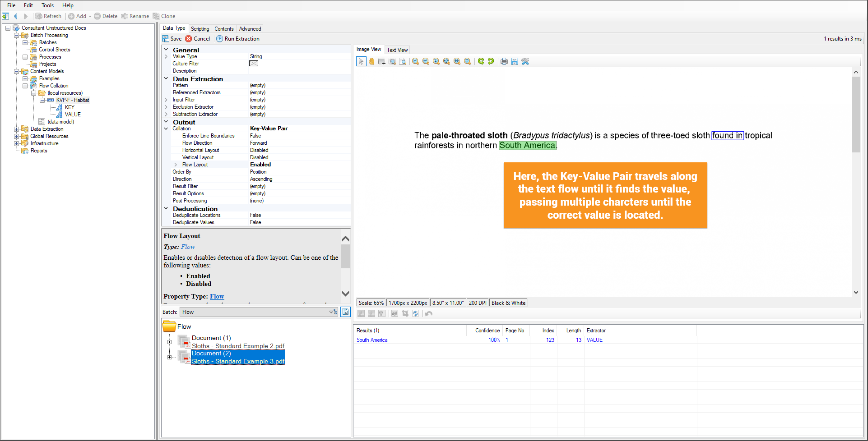Expand the Flow Layout property row
This screenshot has width=868, height=441.
(x=176, y=165)
